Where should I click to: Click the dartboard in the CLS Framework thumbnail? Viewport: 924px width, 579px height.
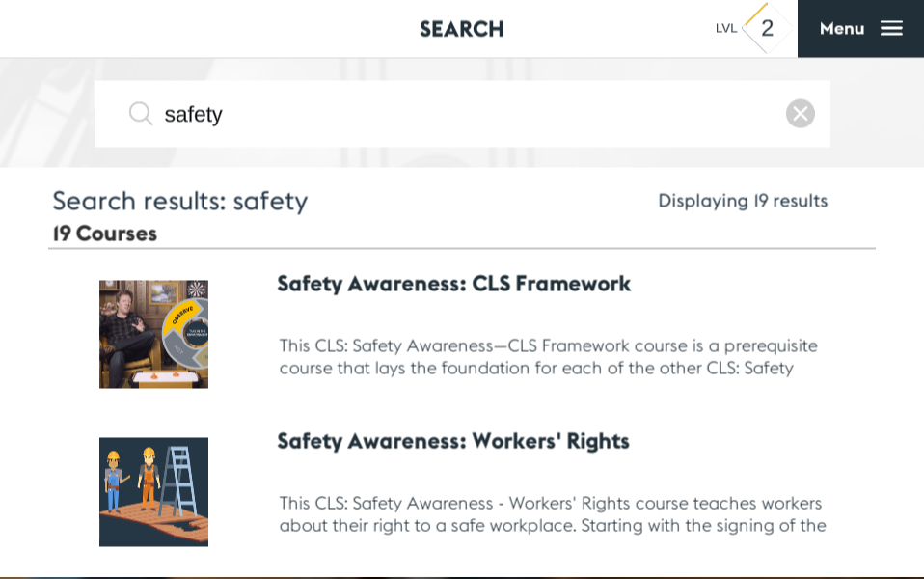click(198, 289)
